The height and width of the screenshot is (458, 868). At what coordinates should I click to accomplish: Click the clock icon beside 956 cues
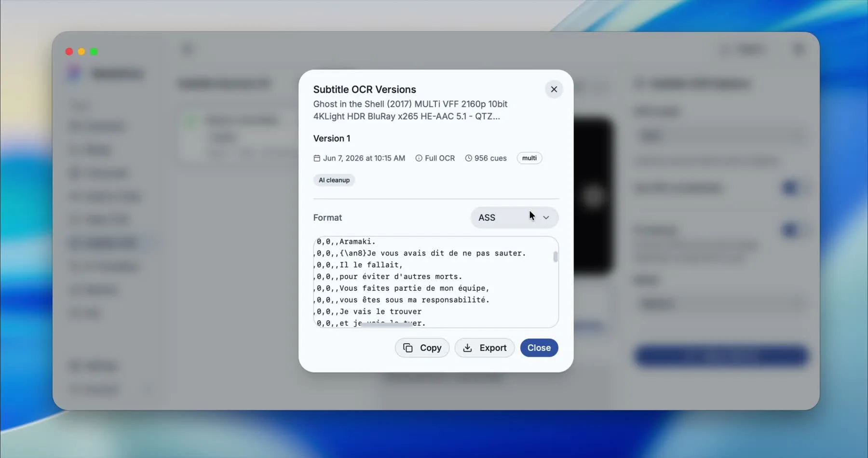click(x=468, y=158)
